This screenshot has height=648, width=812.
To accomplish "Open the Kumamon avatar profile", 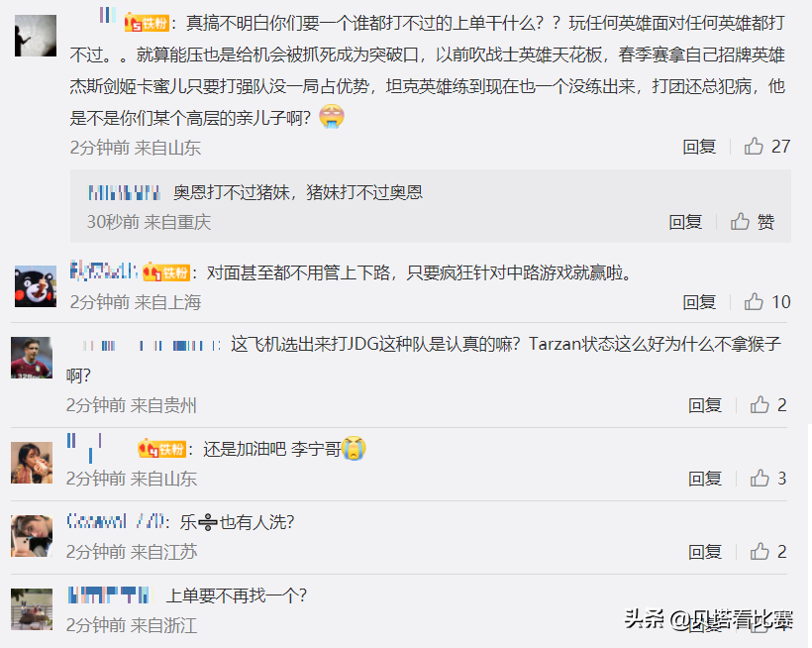I will tap(36, 286).
